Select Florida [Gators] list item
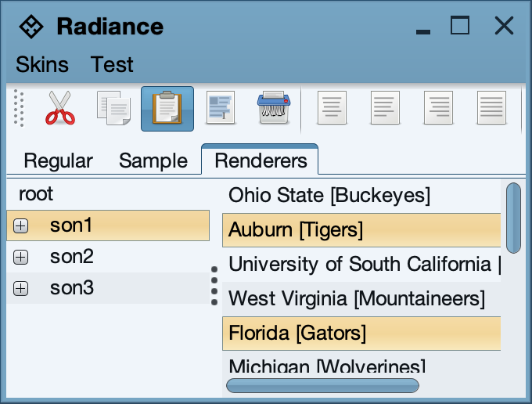This screenshot has width=532, height=404. point(361,334)
